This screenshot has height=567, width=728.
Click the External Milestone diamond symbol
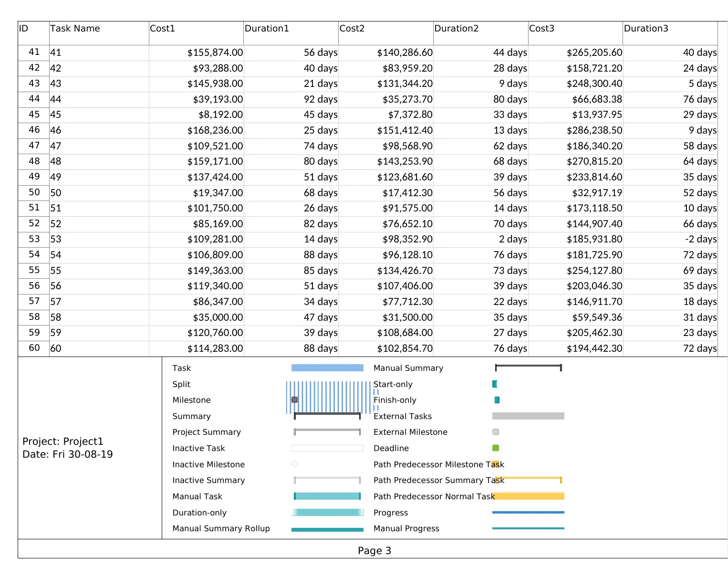(496, 432)
